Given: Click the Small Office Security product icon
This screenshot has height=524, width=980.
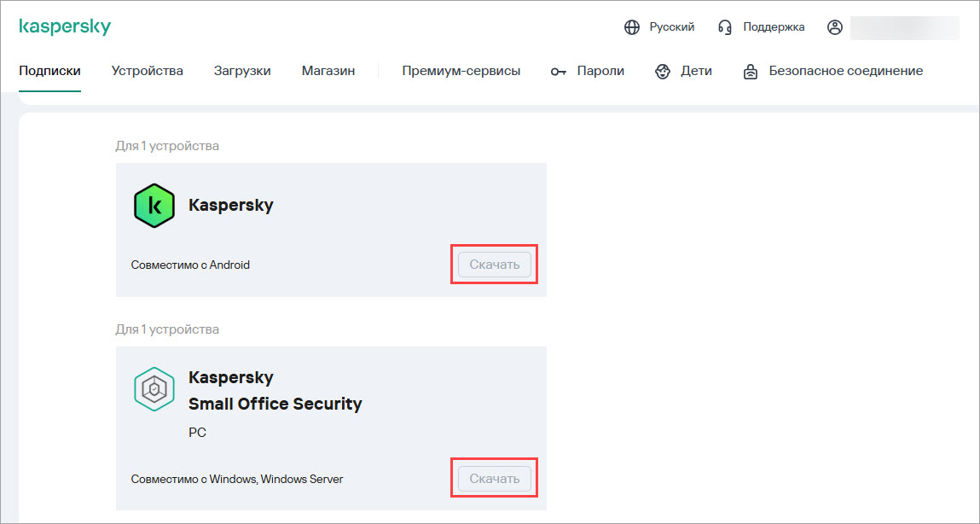Looking at the screenshot, I should coord(154,389).
